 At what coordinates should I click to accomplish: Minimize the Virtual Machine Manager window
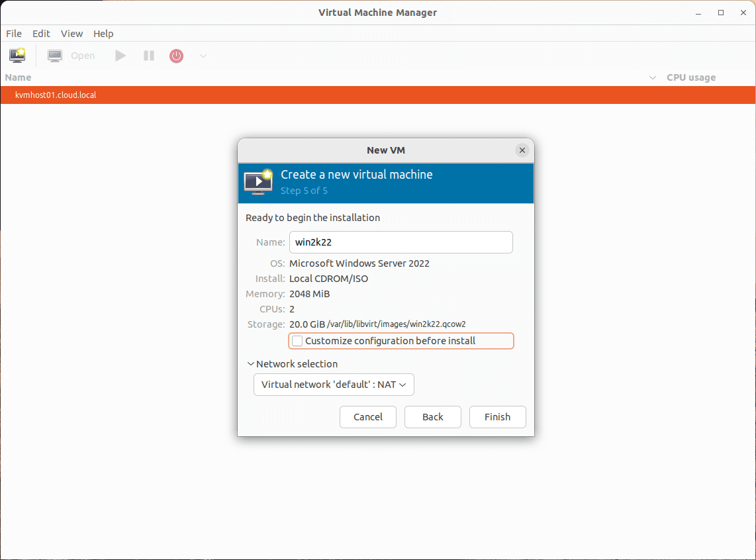[698, 13]
